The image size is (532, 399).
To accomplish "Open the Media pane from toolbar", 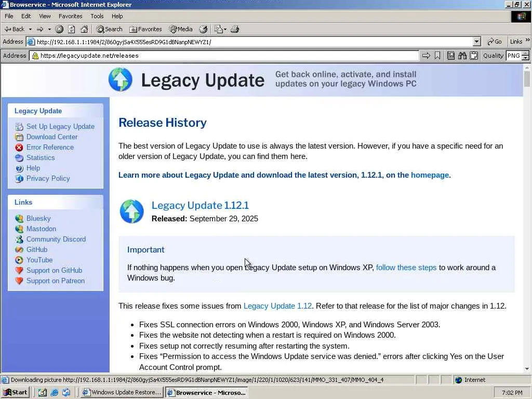I will [x=181, y=29].
